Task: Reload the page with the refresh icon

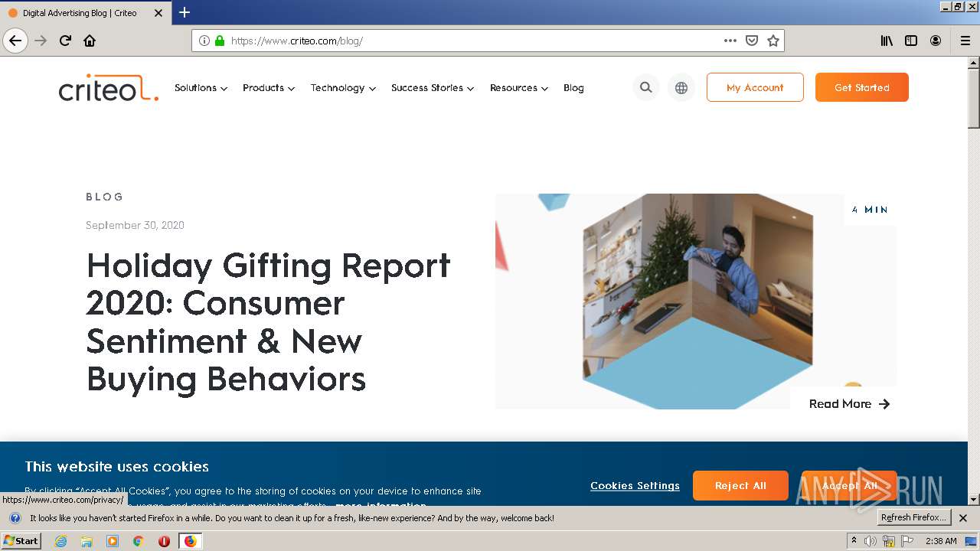Action: coord(65,41)
